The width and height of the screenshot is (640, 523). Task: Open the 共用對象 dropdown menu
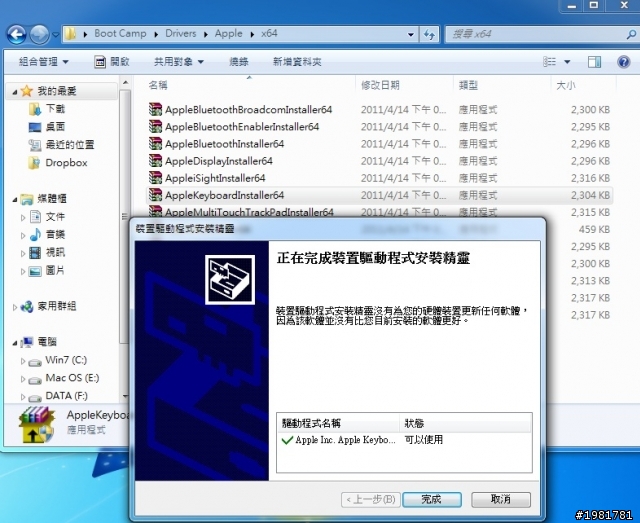[x=178, y=62]
